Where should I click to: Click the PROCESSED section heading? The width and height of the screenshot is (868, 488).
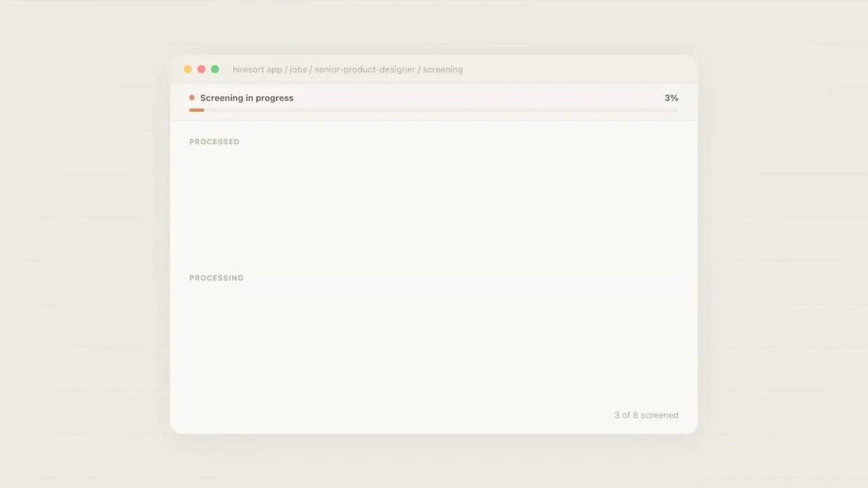click(x=214, y=142)
